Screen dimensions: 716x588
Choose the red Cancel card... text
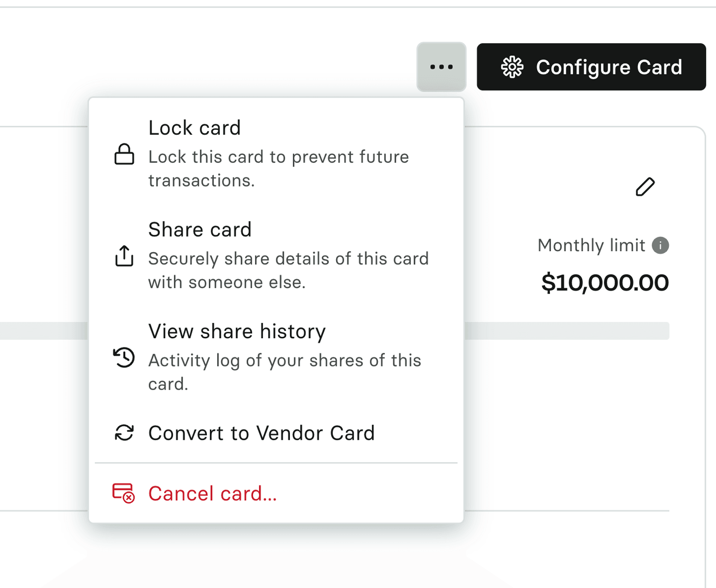coord(212,493)
